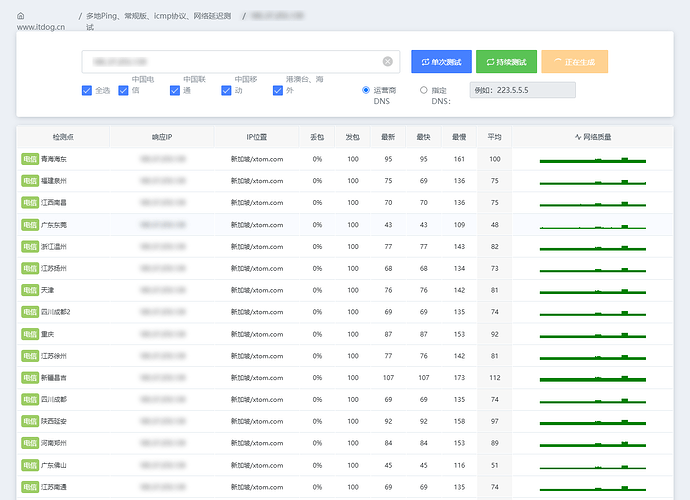Click 0% packet loss for 陕西延安
The image size is (690, 500).
pos(317,421)
